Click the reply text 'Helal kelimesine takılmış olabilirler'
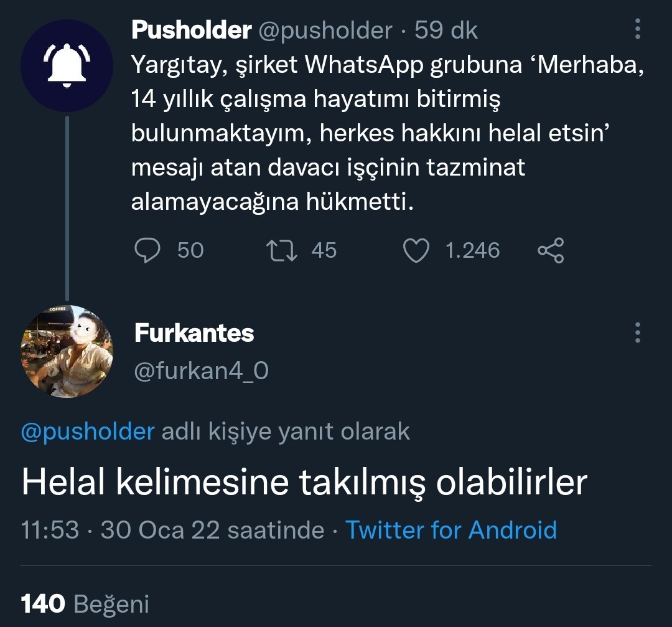672x627 pixels. click(x=304, y=483)
